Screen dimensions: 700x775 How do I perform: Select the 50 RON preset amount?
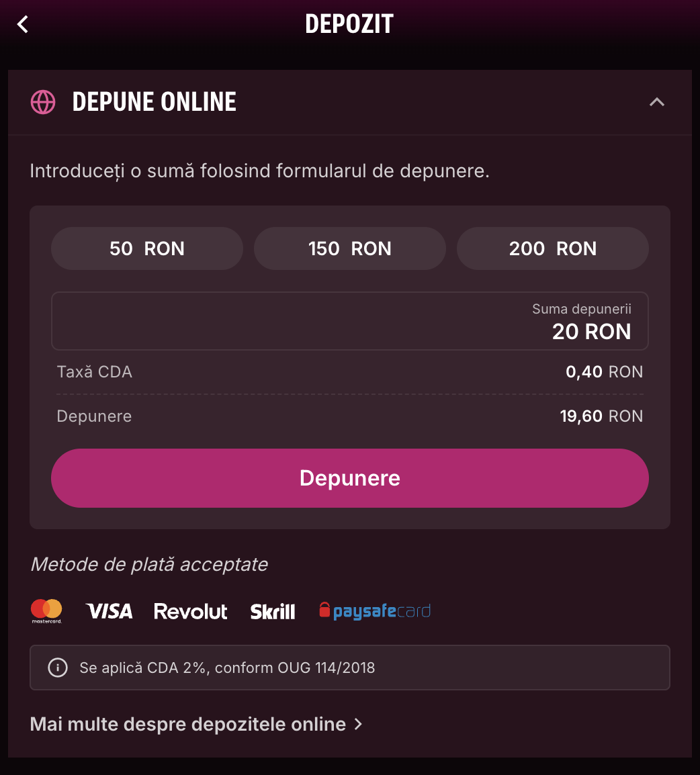click(146, 248)
